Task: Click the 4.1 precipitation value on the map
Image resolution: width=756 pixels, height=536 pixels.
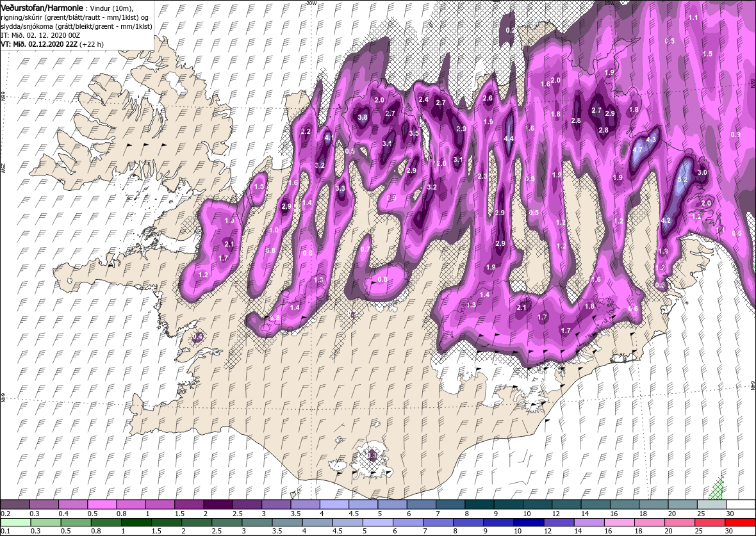Action: (329, 138)
